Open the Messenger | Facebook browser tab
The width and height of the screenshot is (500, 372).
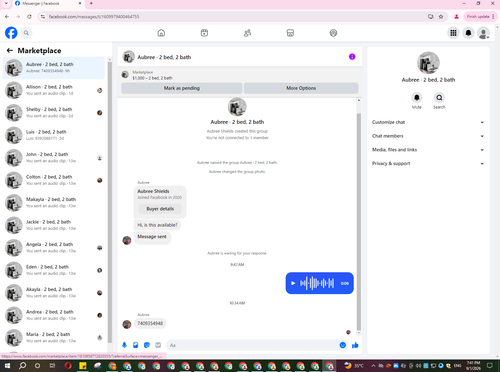coord(47,3)
